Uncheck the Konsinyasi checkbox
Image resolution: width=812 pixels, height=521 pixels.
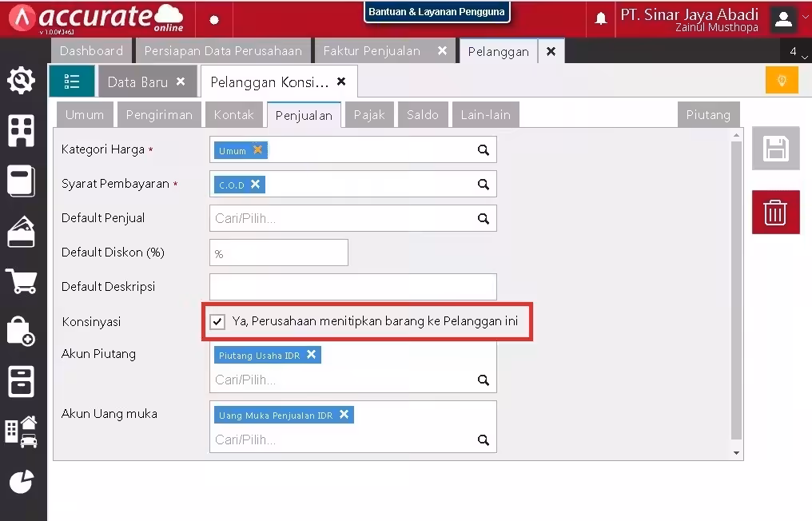click(217, 321)
